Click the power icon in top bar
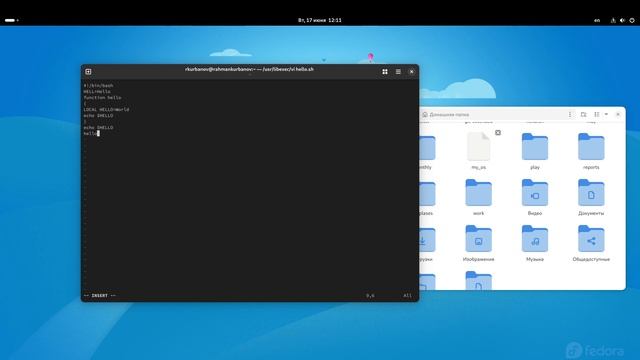Viewport: 640px width, 360px height. [x=632, y=20]
